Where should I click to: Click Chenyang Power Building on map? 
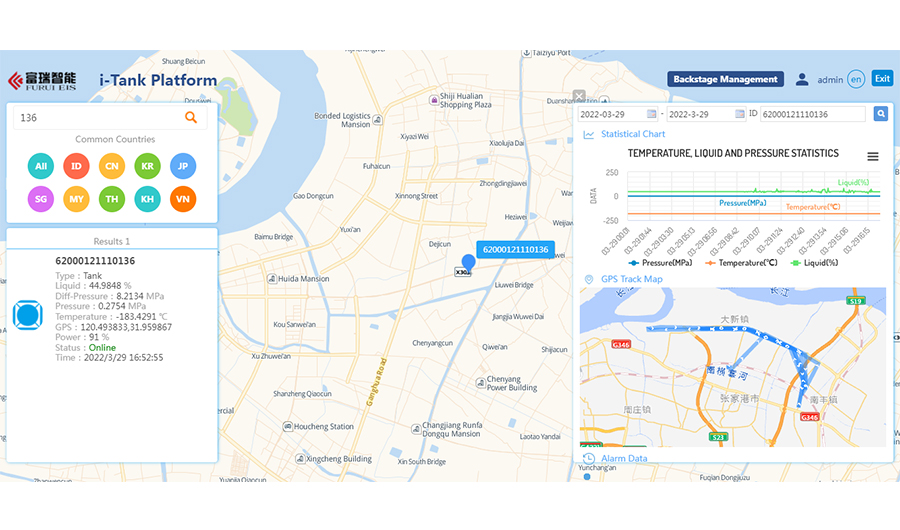(x=507, y=383)
